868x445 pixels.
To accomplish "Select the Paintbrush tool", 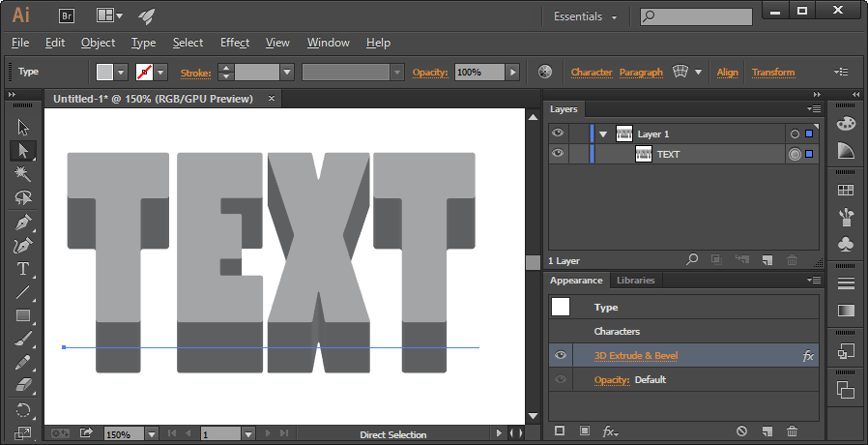I will click(x=22, y=339).
